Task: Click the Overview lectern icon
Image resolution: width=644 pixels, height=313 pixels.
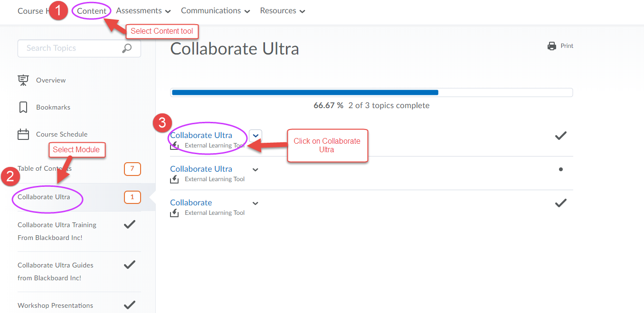Action: (x=23, y=80)
